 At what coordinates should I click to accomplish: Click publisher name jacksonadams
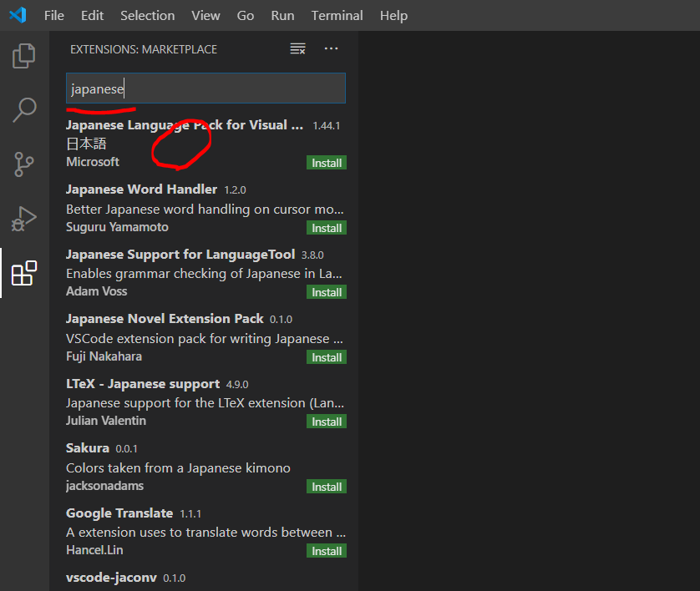click(x=105, y=485)
